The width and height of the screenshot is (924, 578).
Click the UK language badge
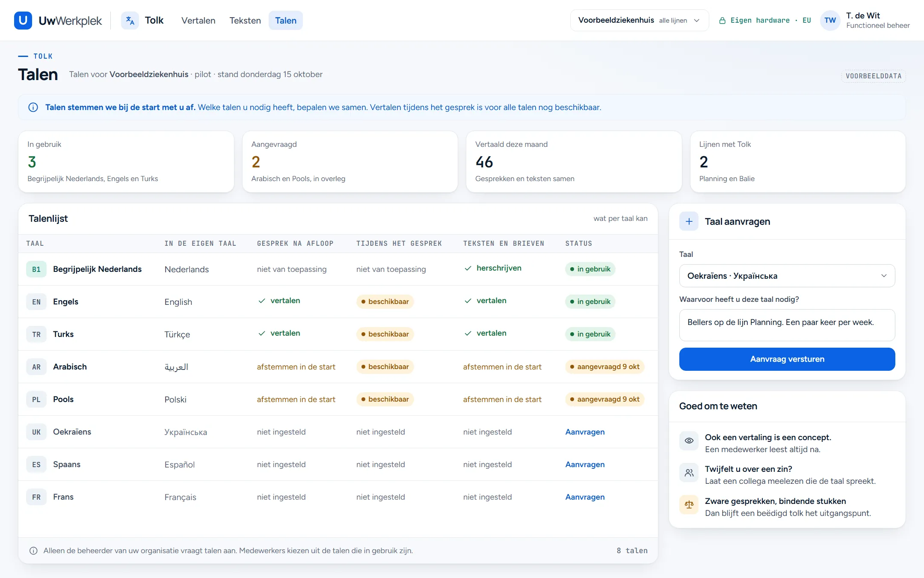36,432
